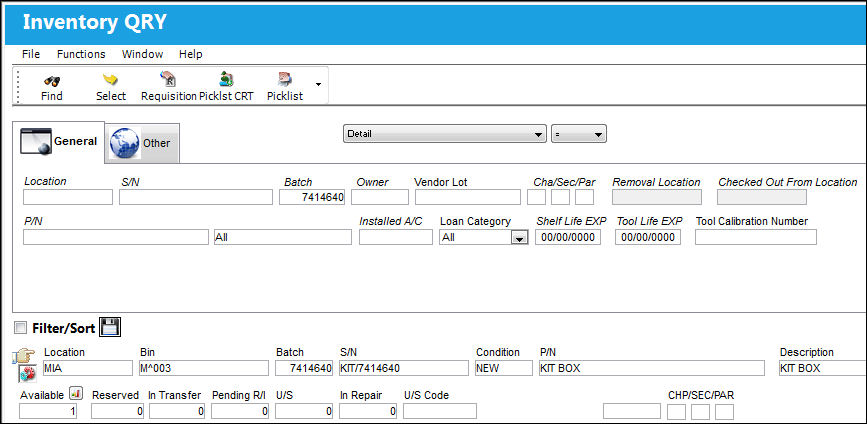Open the Help menu
Image resolution: width=867 pixels, height=424 pixels.
pyautogui.click(x=191, y=54)
